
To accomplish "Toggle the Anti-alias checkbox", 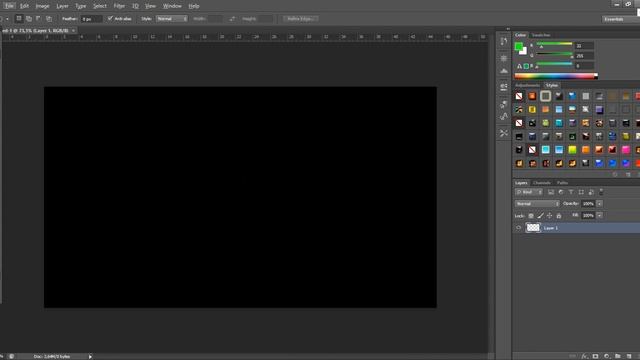I will click(110, 18).
